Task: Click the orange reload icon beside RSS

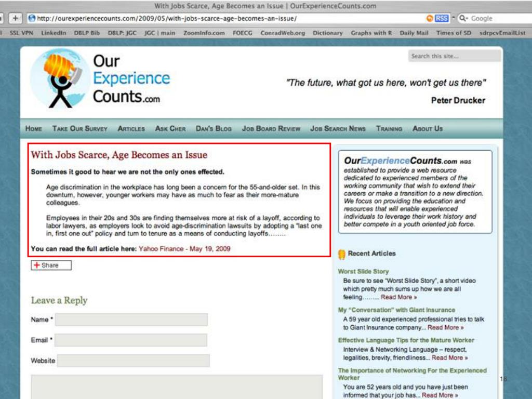Action: coord(430,18)
